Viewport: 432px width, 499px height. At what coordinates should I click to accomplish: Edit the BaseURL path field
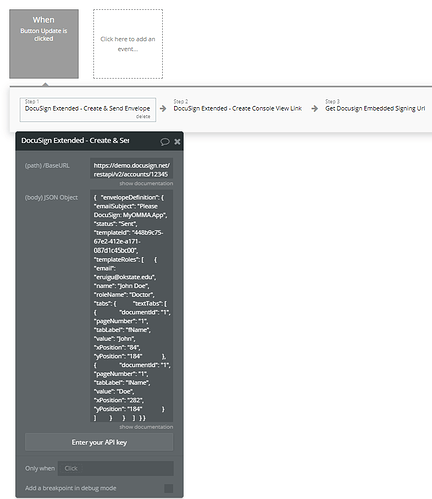coord(132,169)
